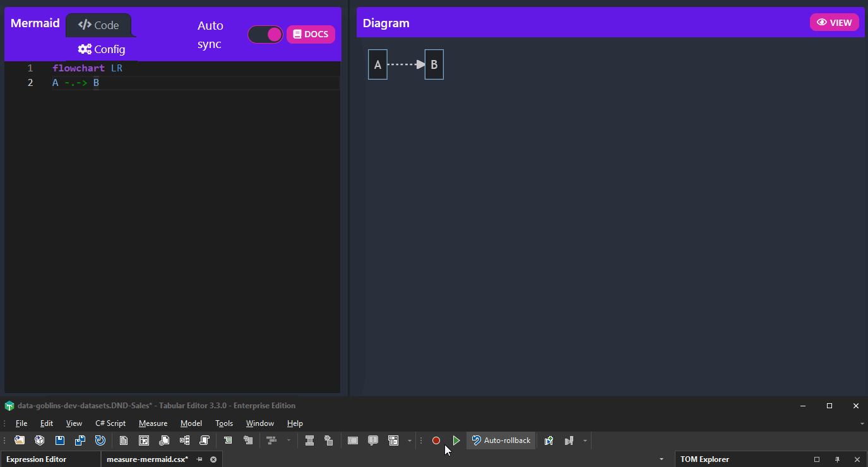Disable Auto-rollback
This screenshot has height=467, width=868.
501,440
